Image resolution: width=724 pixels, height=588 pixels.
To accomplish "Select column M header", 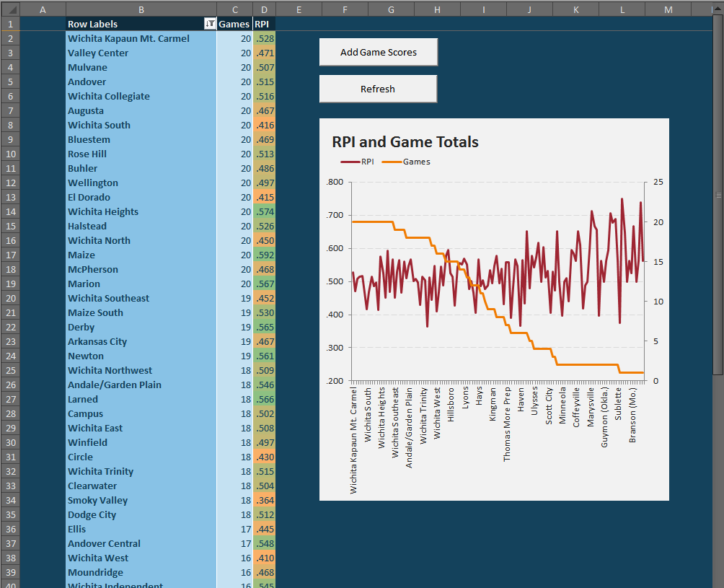I will coord(668,9).
